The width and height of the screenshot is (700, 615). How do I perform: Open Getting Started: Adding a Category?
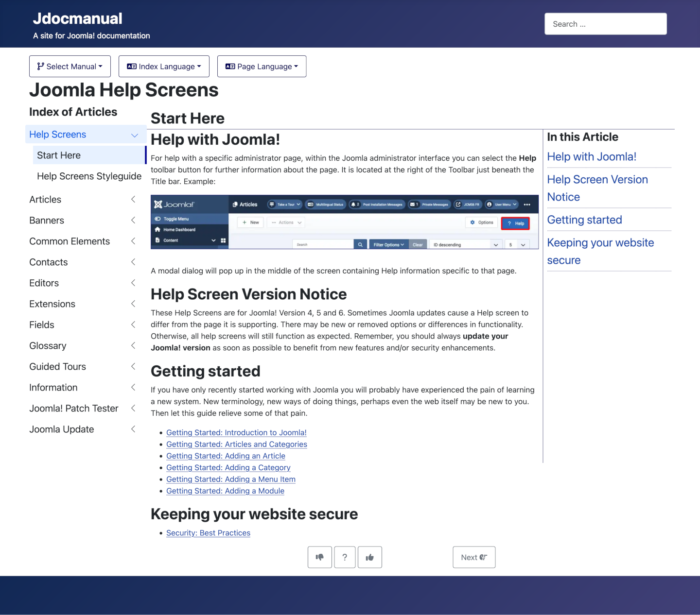pos(228,468)
